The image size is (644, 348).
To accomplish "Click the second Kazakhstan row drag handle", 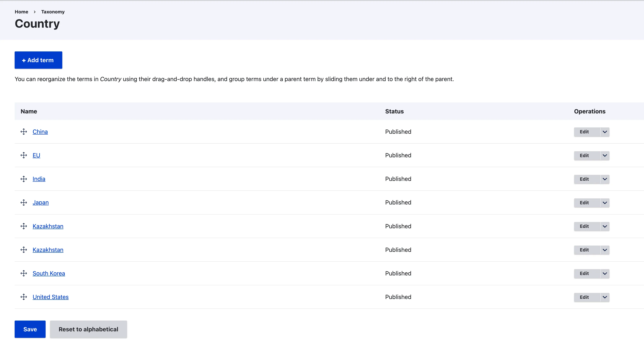I will [24, 250].
